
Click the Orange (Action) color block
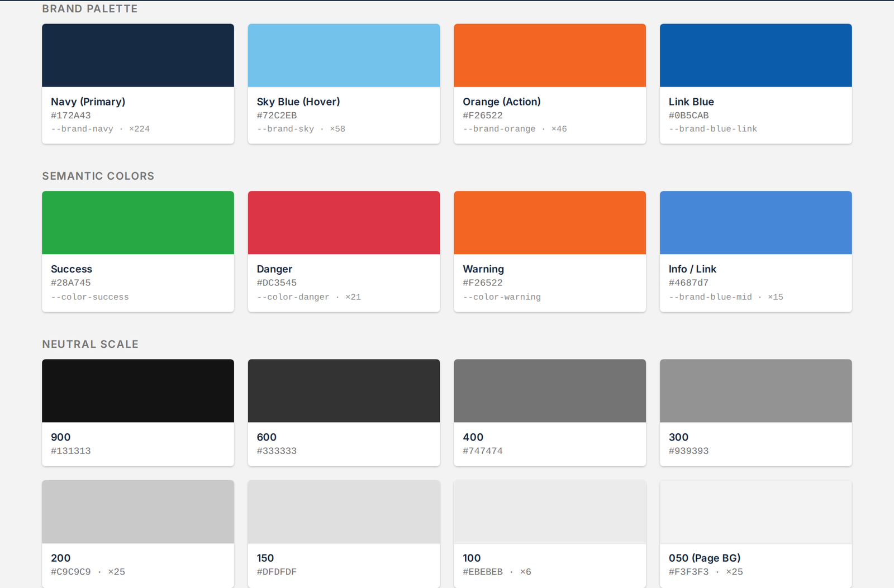coord(550,55)
